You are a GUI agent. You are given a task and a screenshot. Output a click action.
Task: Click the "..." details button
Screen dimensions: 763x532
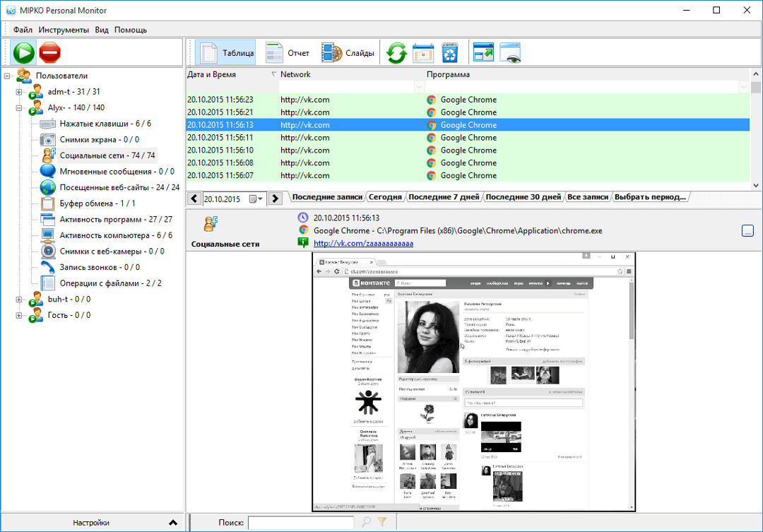pyautogui.click(x=747, y=230)
